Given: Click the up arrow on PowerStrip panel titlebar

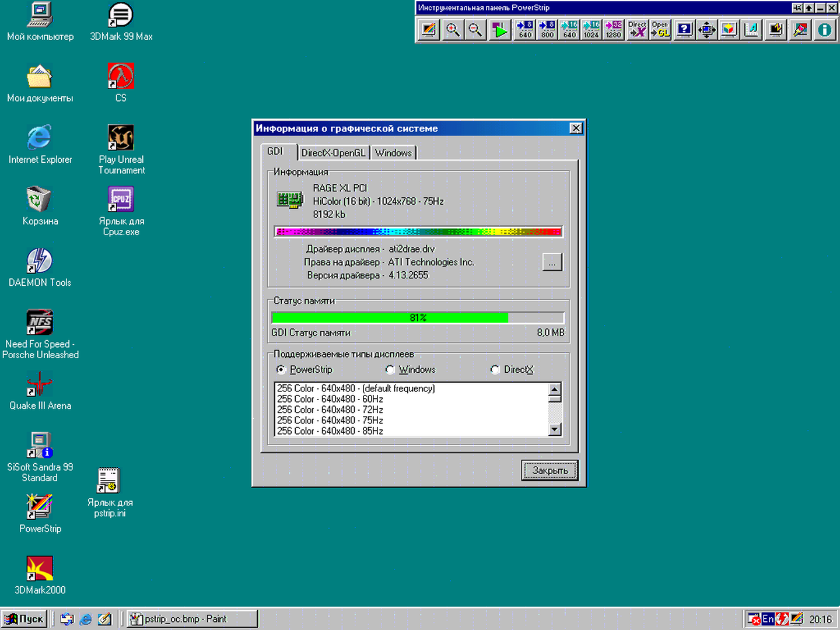Looking at the screenshot, I should click(x=809, y=8).
